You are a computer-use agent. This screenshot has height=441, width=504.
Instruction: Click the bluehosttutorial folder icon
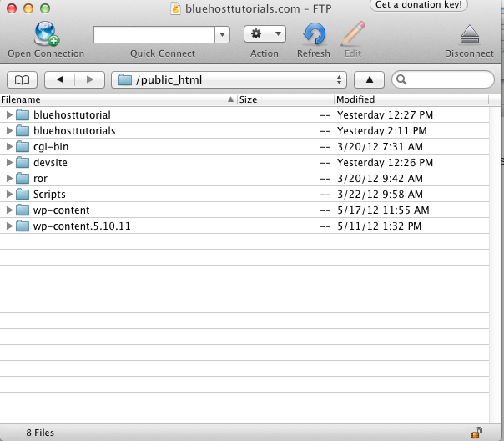[23, 114]
